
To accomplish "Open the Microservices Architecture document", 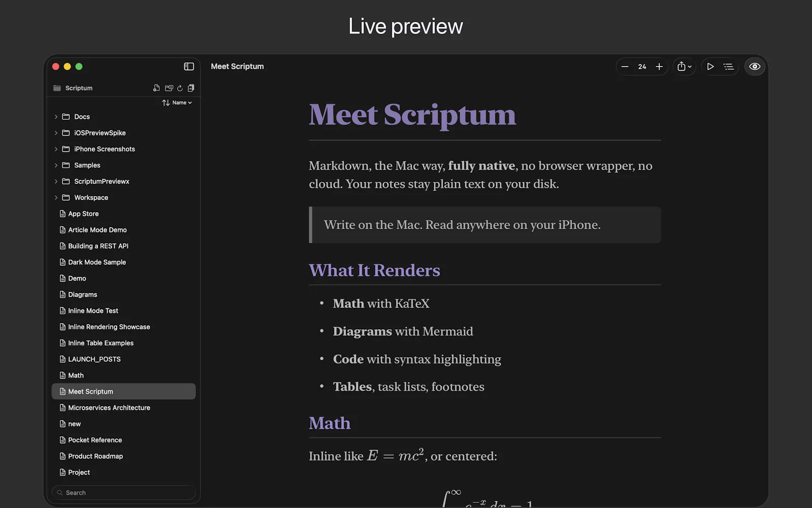I will click(x=123, y=408).
